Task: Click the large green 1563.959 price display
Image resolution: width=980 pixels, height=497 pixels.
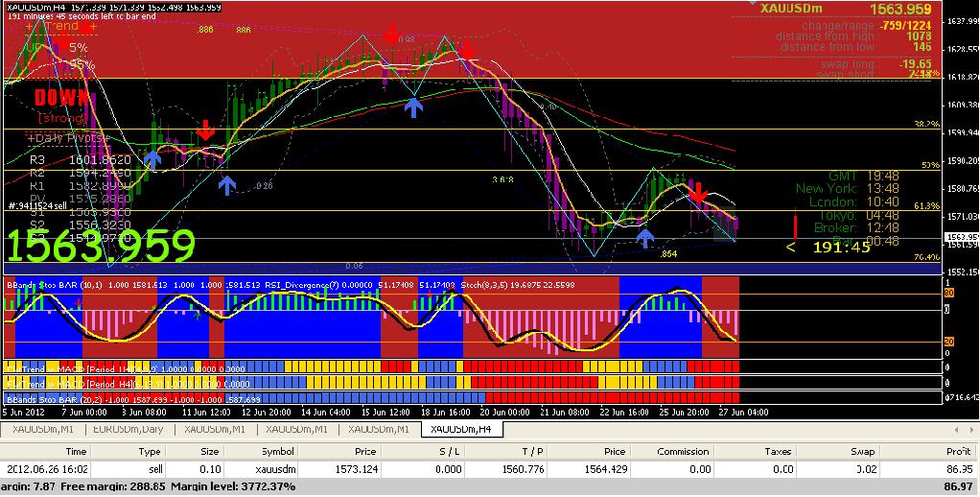Action: (101, 247)
